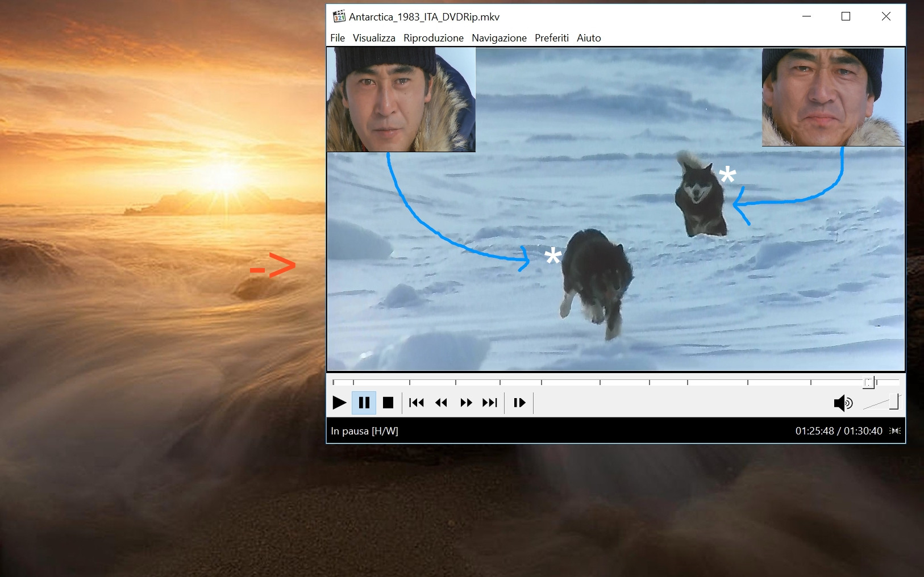The image size is (924, 577).
Task: Skip to the previous chapter
Action: coord(416,403)
